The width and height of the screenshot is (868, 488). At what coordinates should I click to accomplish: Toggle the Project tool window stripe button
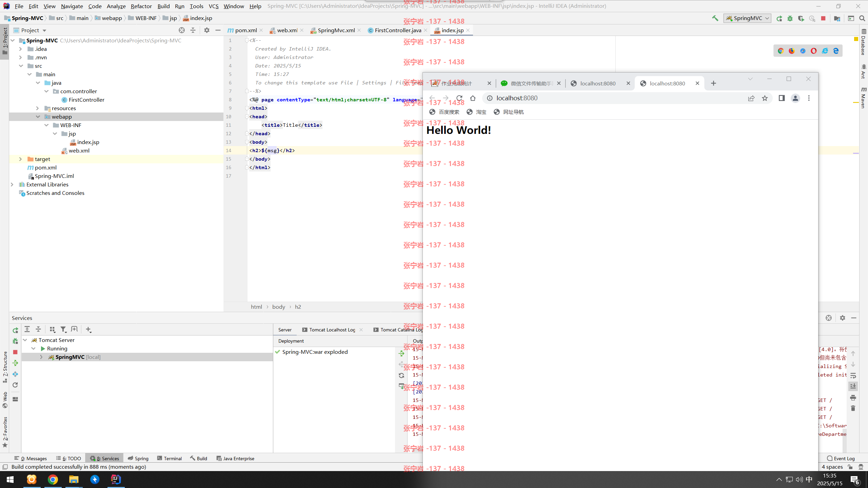pos(5,41)
